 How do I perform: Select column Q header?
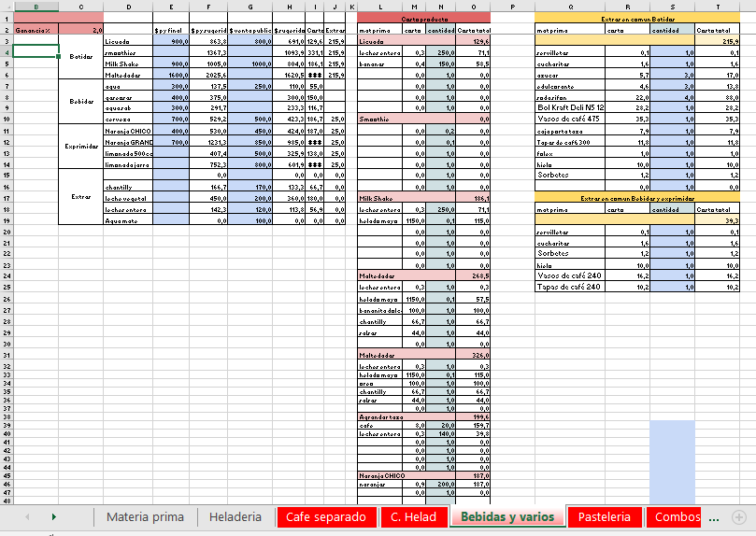point(570,7)
